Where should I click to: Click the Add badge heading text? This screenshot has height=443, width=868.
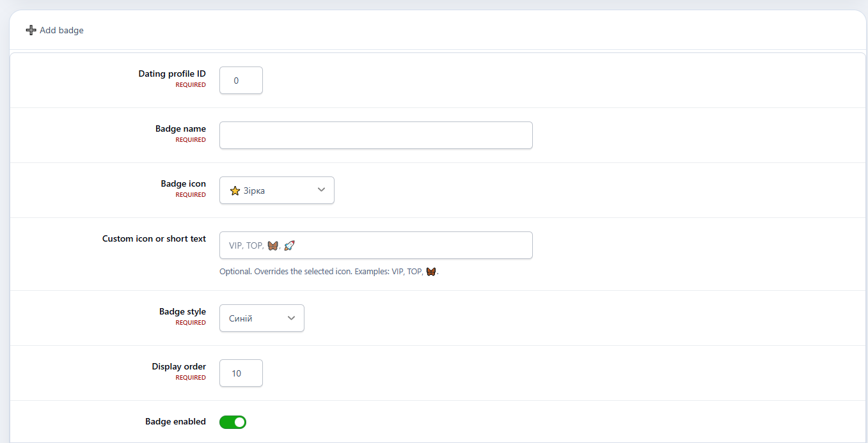pyautogui.click(x=61, y=30)
